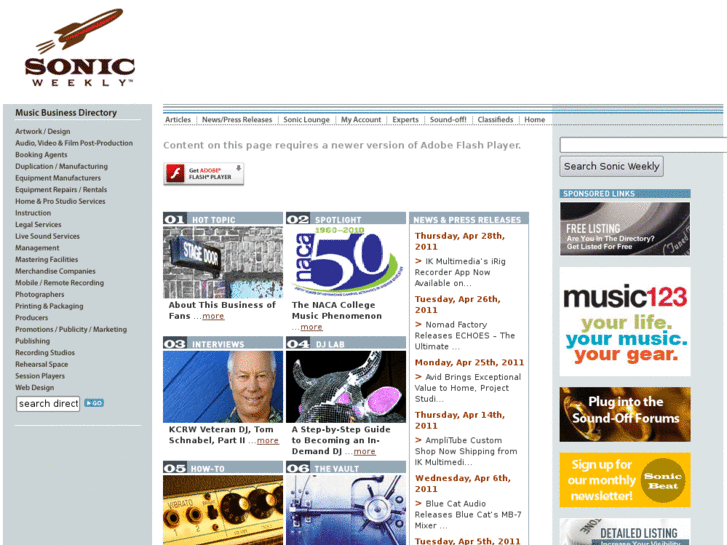The image size is (727, 545).
Task: Open IK Multimedia's iRig Recorder news item
Action: pyautogui.click(x=460, y=272)
